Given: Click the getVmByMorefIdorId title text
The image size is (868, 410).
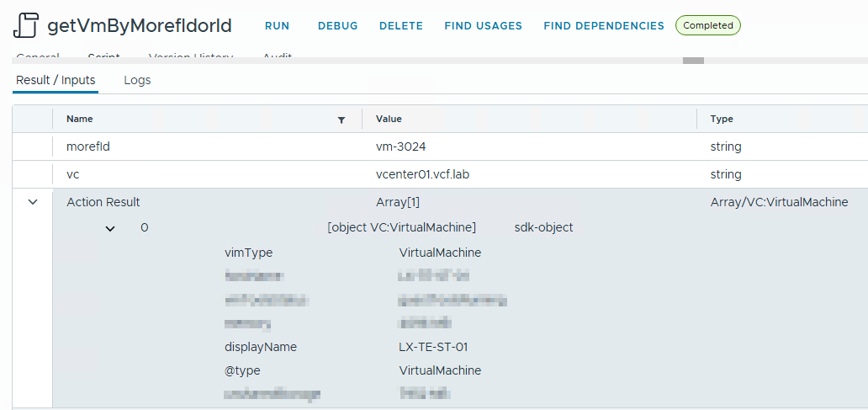Looking at the screenshot, I should coord(140,26).
